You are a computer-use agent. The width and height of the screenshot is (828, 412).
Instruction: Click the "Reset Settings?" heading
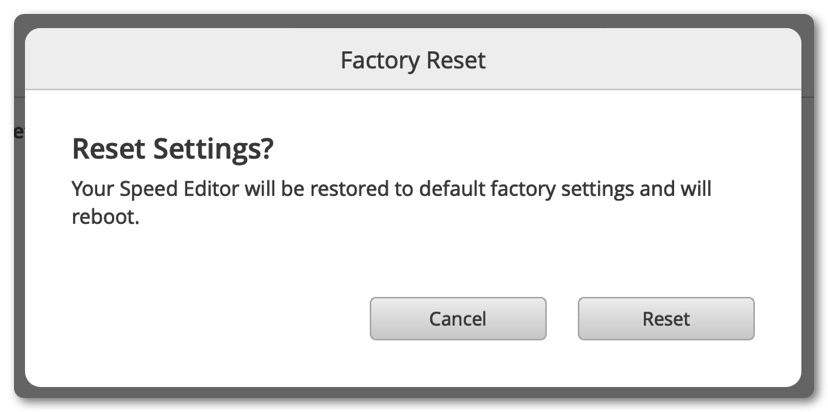(173, 150)
